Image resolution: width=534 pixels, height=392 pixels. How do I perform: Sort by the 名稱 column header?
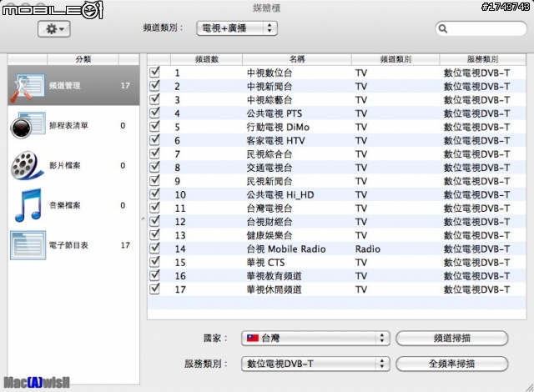click(x=297, y=59)
